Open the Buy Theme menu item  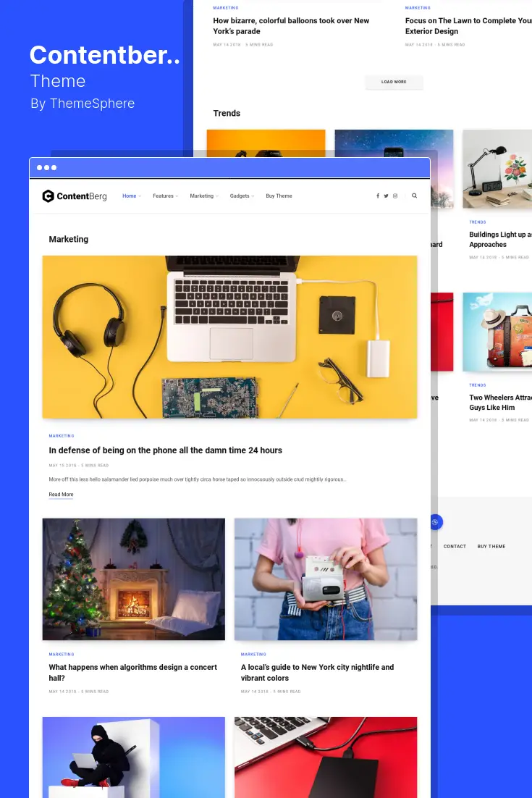pos(279,196)
